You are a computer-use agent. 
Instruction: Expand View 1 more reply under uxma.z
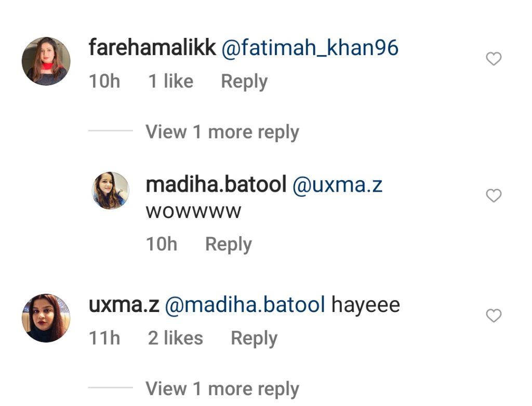pos(222,389)
